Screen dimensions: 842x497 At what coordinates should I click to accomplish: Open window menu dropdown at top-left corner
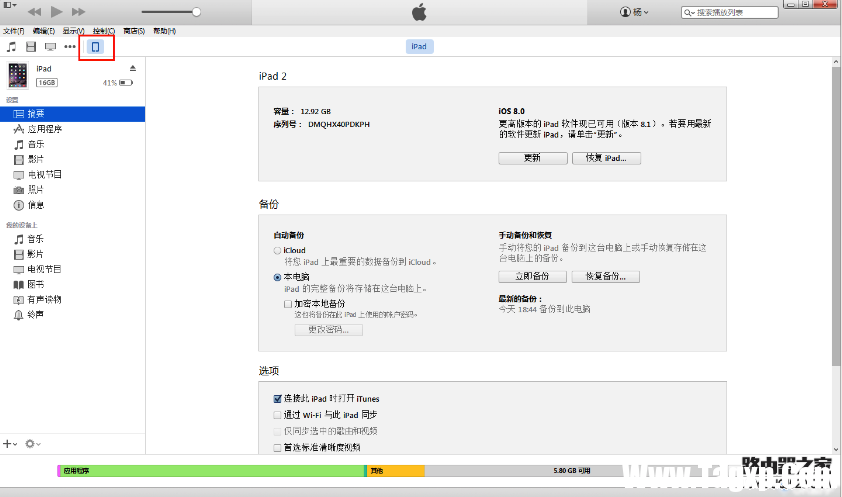(10, 5)
